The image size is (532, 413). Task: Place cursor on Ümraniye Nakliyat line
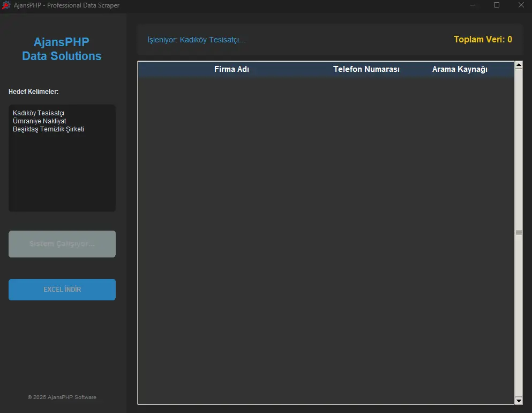pos(40,121)
